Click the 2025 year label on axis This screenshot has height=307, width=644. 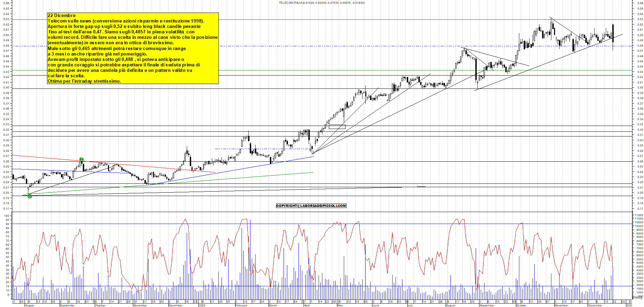[x=202, y=305]
